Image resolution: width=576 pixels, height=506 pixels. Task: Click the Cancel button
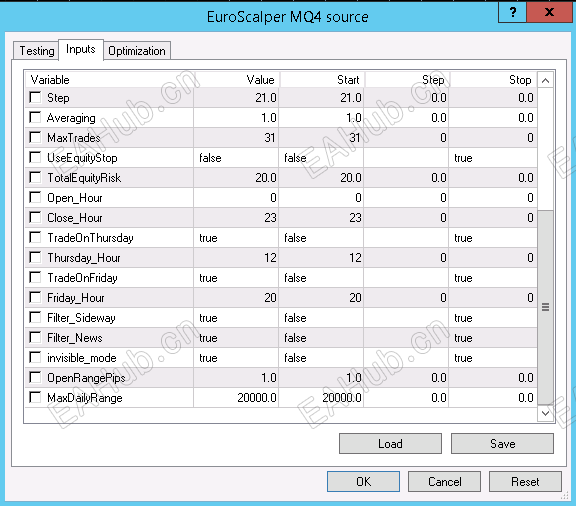coord(444,481)
